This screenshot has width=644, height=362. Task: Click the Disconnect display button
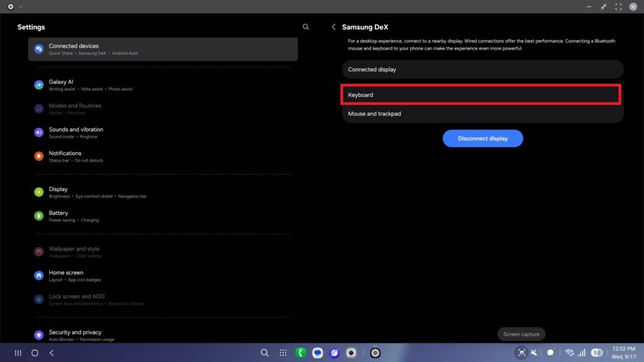click(482, 138)
